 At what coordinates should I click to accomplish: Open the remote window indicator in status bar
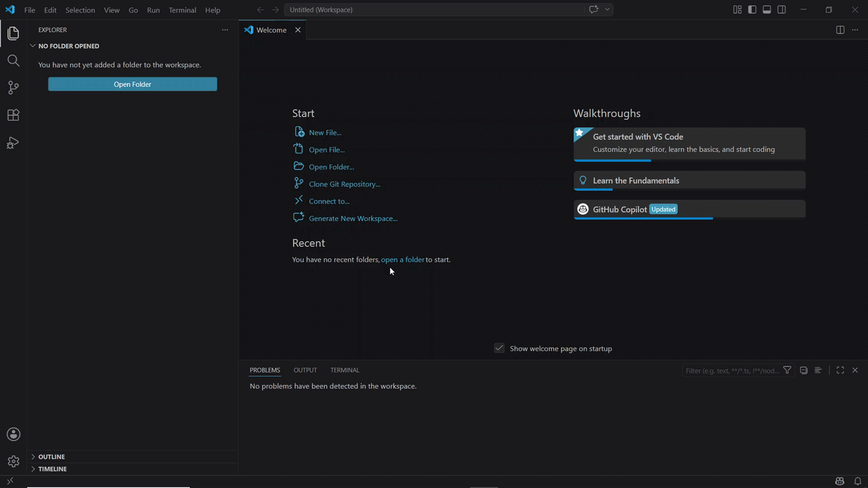coord(9,481)
